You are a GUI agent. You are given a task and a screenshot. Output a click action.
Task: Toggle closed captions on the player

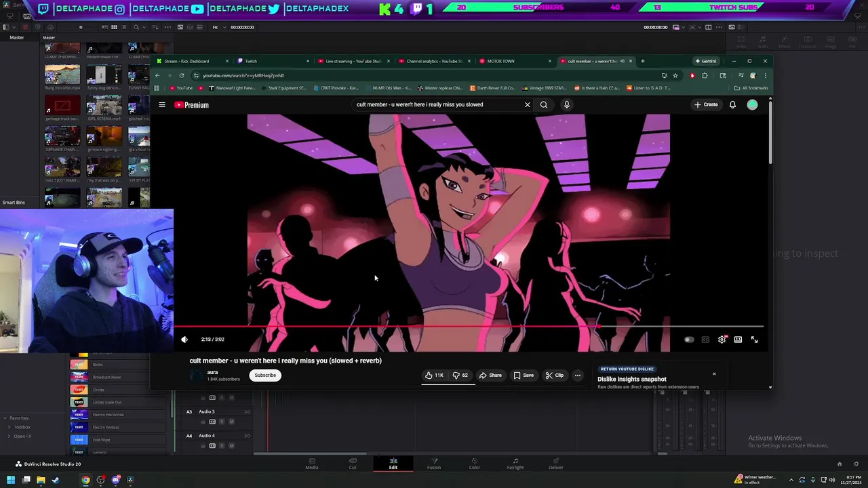(705, 340)
